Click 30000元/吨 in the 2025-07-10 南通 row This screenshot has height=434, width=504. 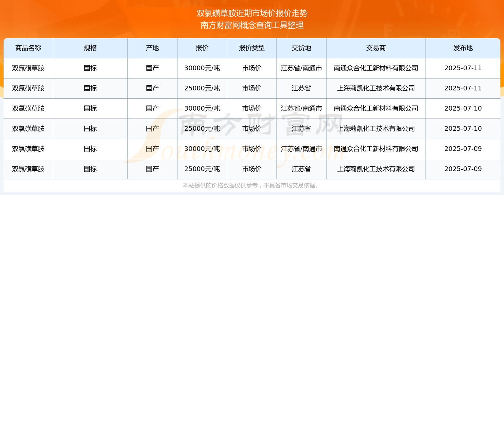pos(202,108)
